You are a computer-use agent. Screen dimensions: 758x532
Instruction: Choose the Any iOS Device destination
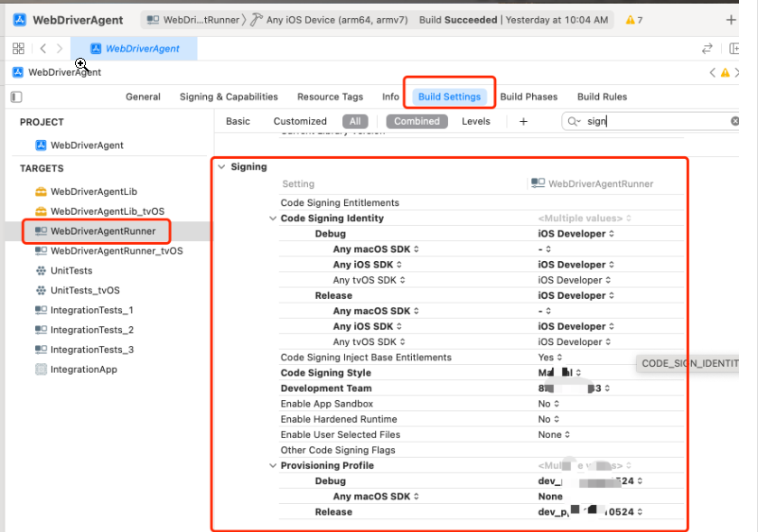point(330,20)
